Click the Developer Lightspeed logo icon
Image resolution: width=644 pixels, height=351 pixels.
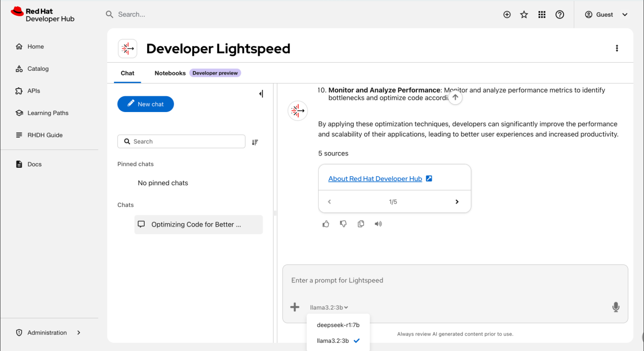pyautogui.click(x=128, y=49)
